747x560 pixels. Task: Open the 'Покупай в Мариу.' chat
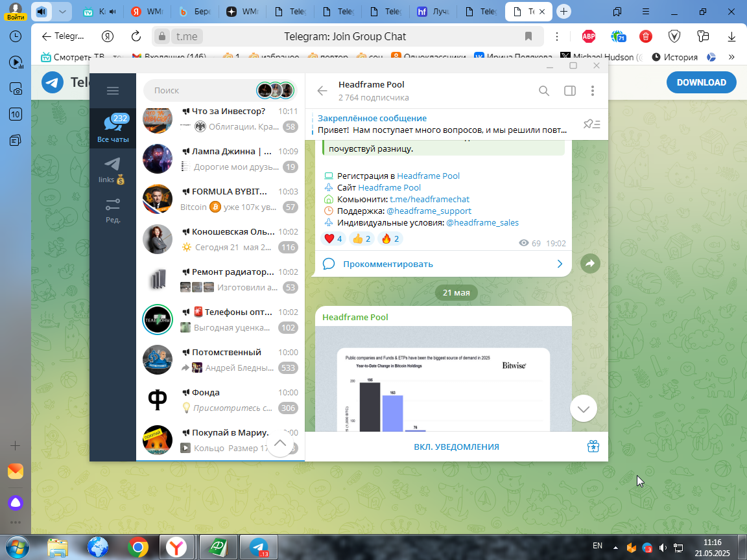220,440
